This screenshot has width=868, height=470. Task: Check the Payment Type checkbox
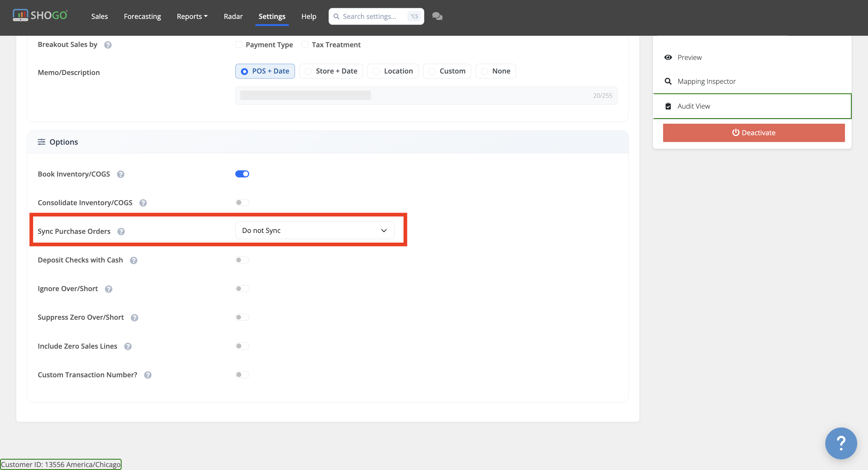click(x=239, y=45)
